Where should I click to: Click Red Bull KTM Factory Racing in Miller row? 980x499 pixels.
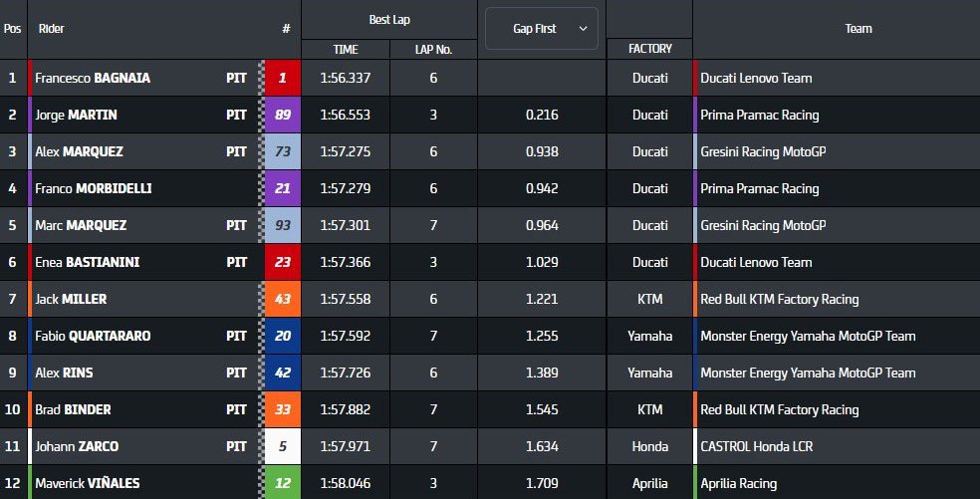coord(780,300)
